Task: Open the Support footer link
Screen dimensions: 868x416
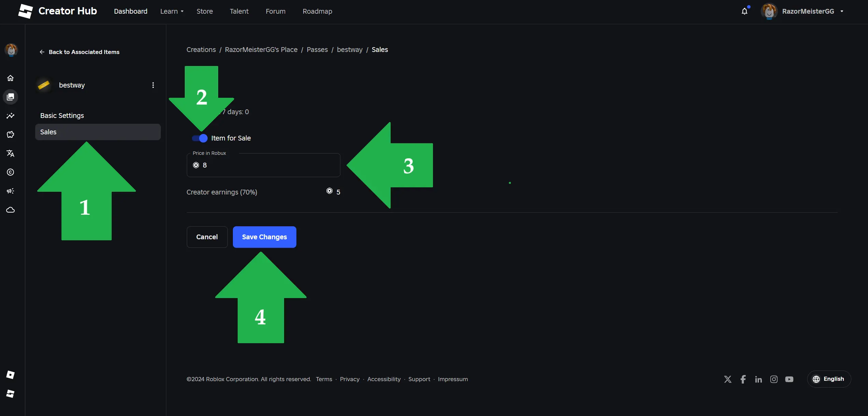Action: [419, 379]
